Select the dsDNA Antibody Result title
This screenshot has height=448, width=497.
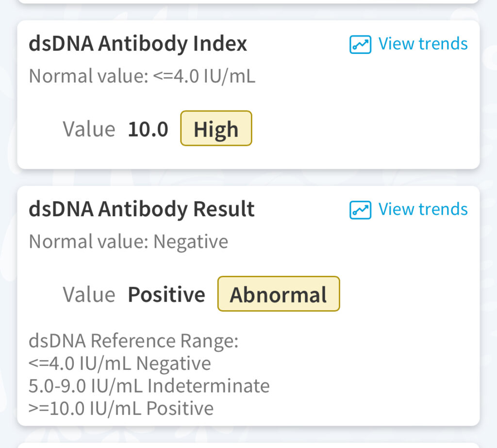tap(142, 209)
